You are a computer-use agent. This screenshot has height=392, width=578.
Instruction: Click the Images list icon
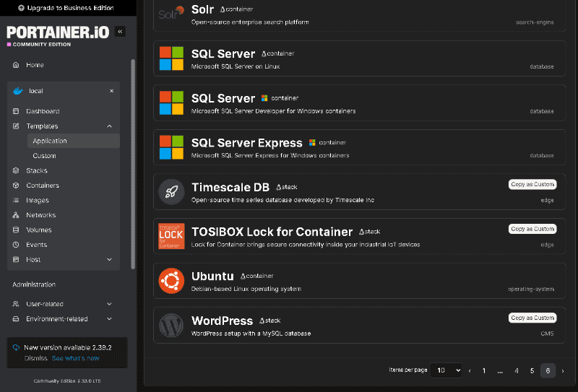(16, 200)
